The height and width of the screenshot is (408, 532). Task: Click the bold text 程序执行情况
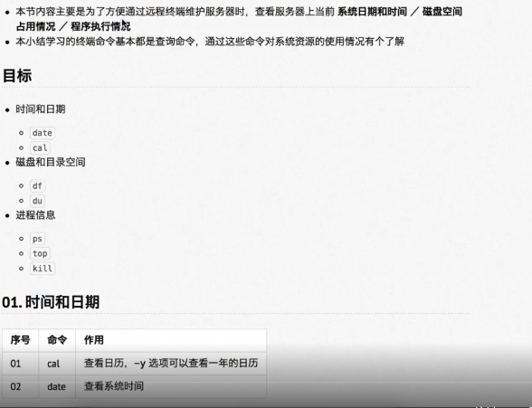pyautogui.click(x=100, y=26)
